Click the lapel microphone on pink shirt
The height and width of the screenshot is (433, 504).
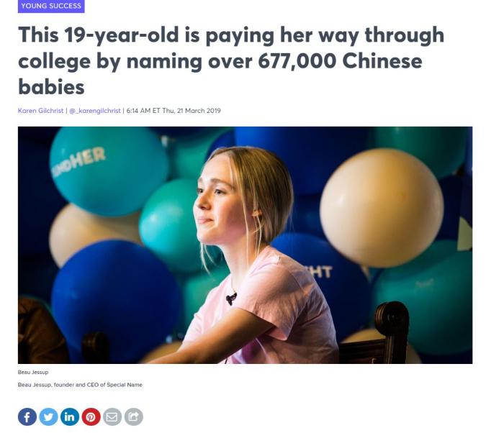[x=231, y=298]
